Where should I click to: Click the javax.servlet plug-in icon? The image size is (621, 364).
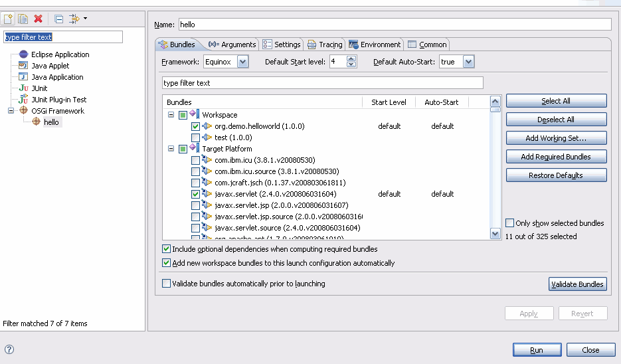(207, 193)
